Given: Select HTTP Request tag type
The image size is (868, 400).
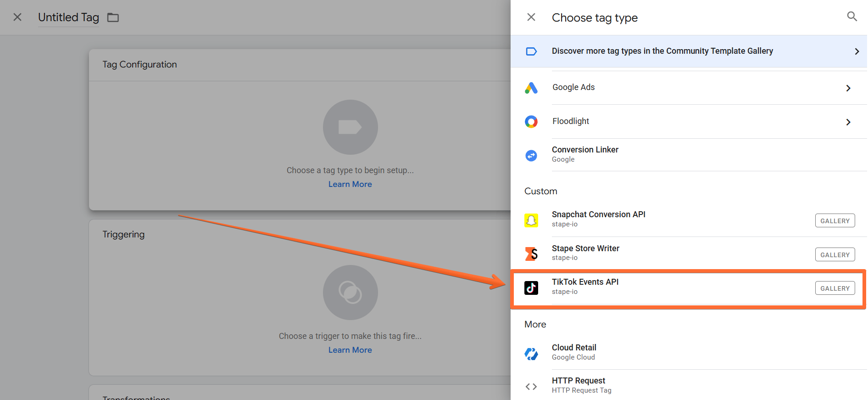Looking at the screenshot, I should (689, 385).
